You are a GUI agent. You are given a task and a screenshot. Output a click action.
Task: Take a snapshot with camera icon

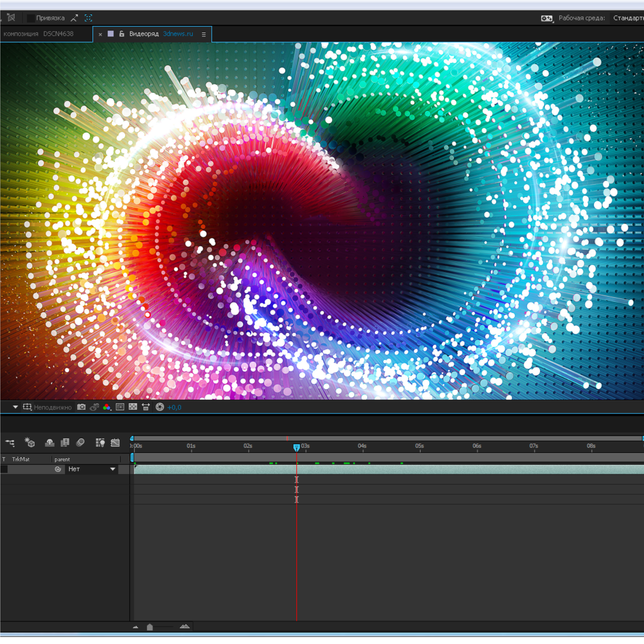pos(81,407)
